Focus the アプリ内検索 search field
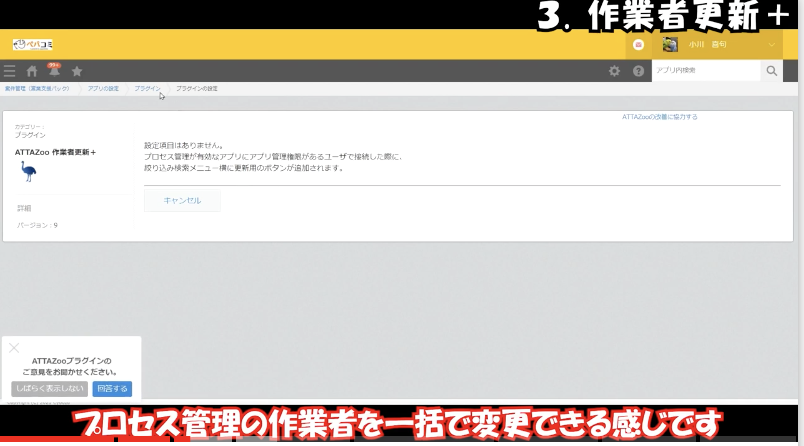Viewport: 804px width, 446px height. [x=705, y=71]
